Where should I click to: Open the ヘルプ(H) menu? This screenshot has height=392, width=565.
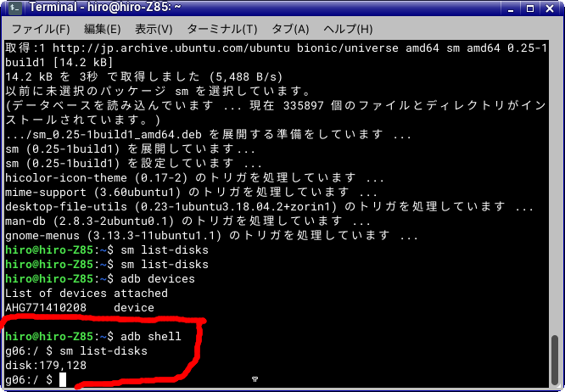pyautogui.click(x=348, y=29)
